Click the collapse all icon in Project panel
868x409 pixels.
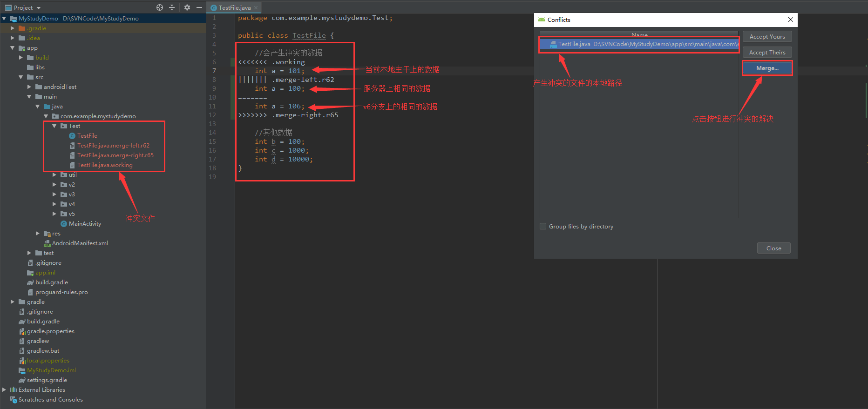point(172,7)
